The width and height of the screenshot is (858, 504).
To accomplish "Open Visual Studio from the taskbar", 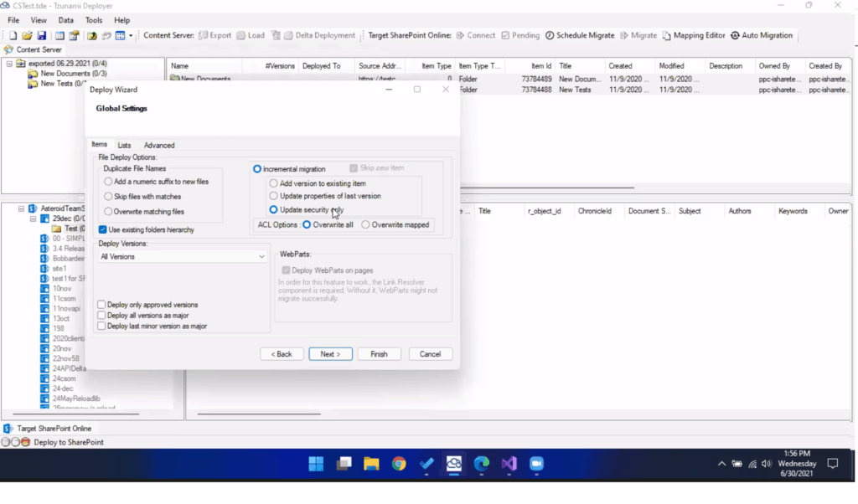I will [509, 464].
